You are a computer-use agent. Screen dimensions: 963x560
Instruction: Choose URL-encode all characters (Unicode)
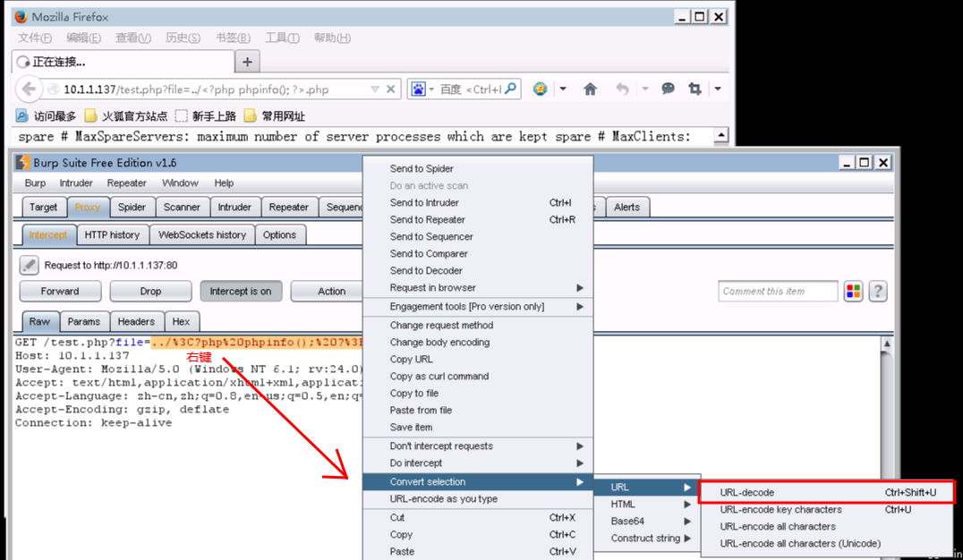(827, 543)
